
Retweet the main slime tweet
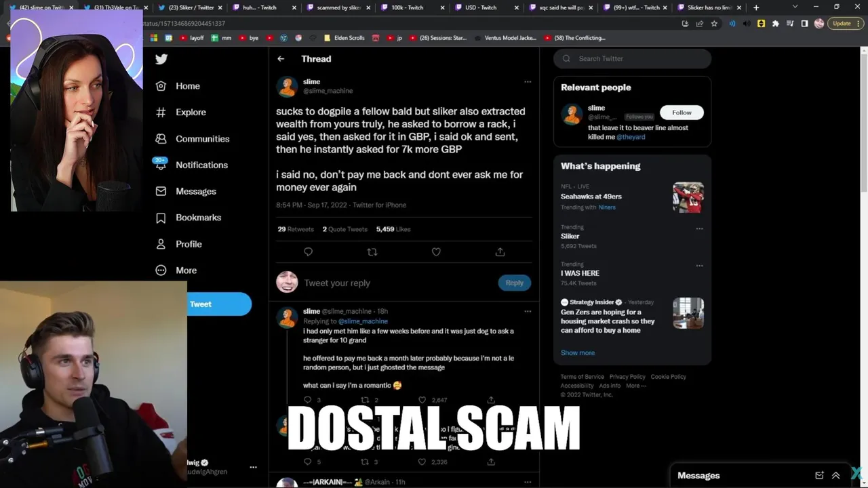[x=372, y=252]
